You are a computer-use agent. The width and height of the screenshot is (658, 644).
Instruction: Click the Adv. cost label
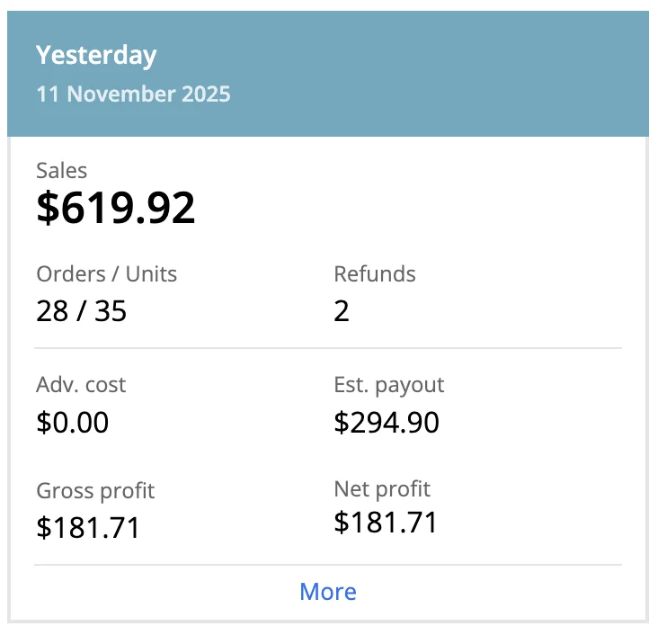click(x=81, y=385)
